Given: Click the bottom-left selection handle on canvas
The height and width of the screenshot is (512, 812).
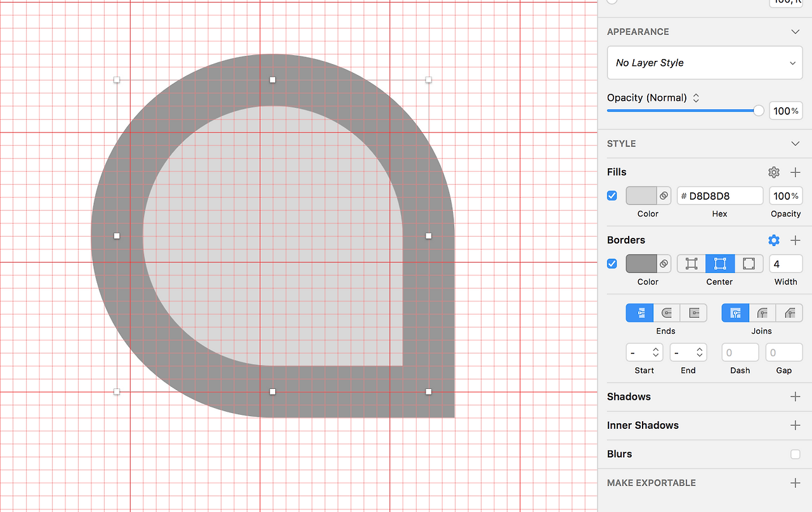Looking at the screenshot, I should click(x=117, y=392).
